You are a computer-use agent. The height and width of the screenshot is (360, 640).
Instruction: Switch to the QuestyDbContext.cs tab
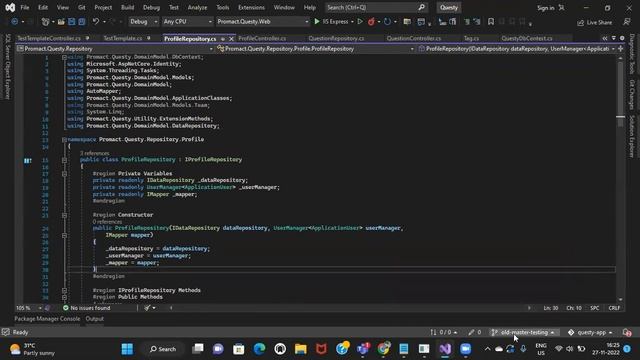(527, 38)
